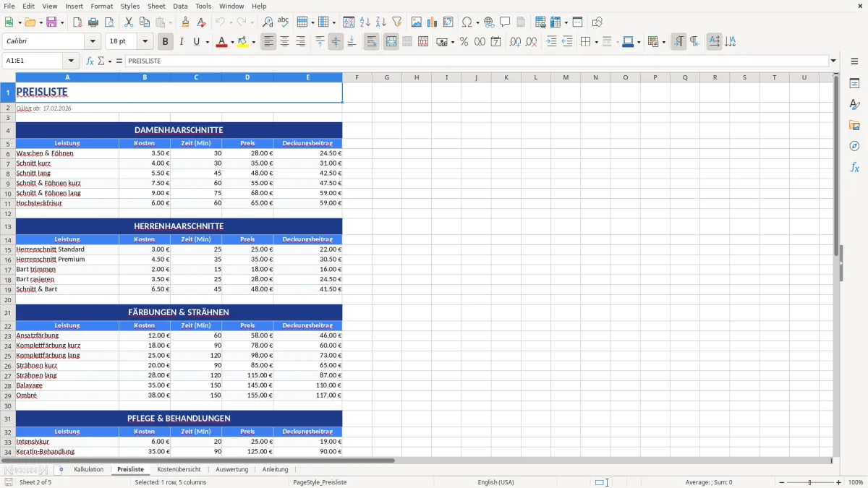The width and height of the screenshot is (868, 488).
Task: Open the AutoFilter tool
Action: point(399,22)
